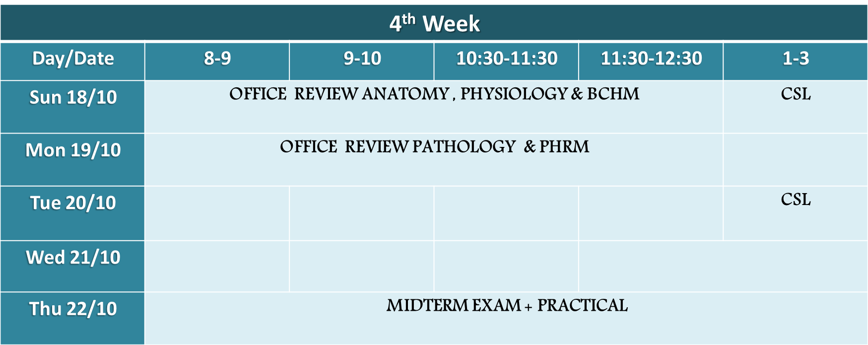868x345 pixels.
Task: Select the 4th Week title banner
Action: [x=434, y=23]
